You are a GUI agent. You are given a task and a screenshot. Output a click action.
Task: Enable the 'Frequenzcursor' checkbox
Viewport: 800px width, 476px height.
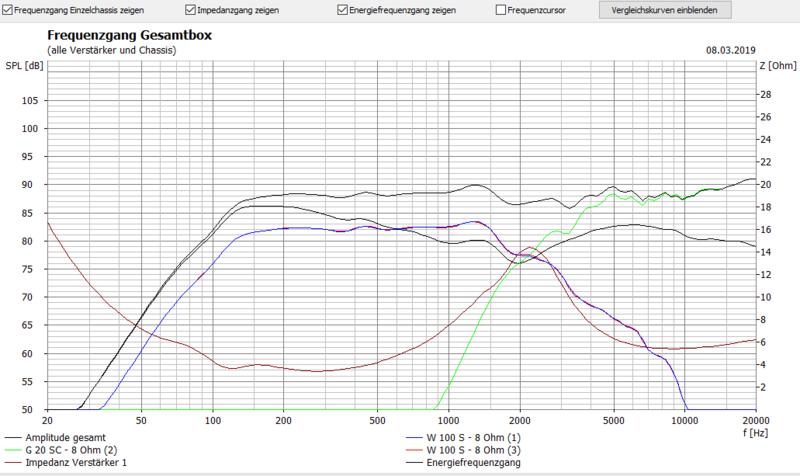click(x=501, y=10)
